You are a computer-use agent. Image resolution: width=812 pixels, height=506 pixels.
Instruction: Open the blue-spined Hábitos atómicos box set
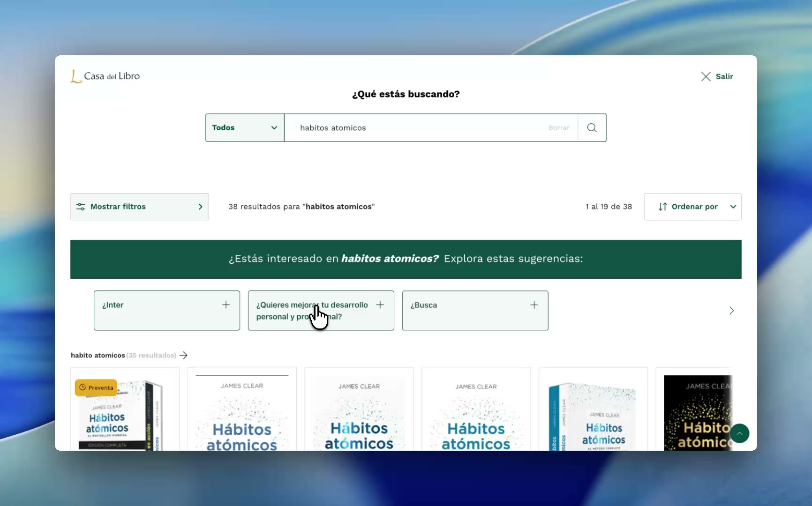[x=593, y=409]
